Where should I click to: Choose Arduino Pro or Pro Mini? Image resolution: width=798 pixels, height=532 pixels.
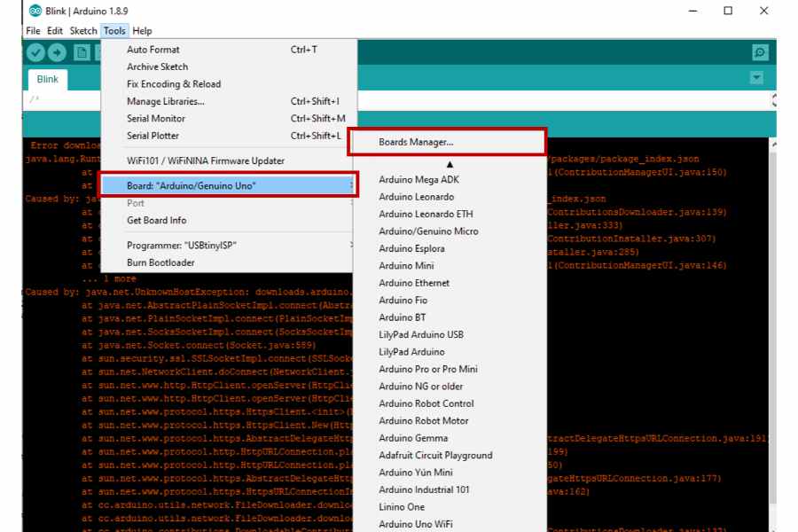click(450, 369)
